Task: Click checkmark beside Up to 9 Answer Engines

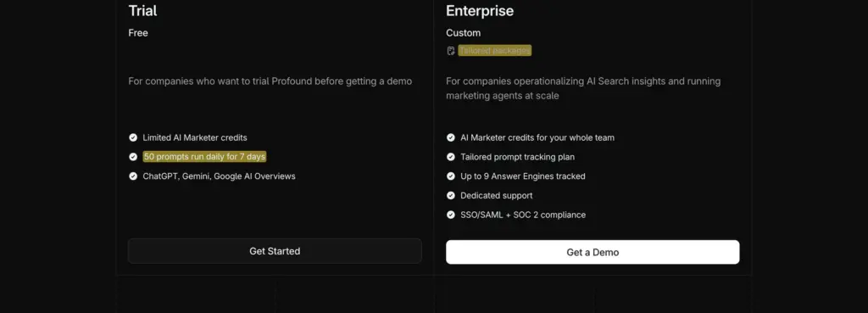Action: click(x=451, y=176)
